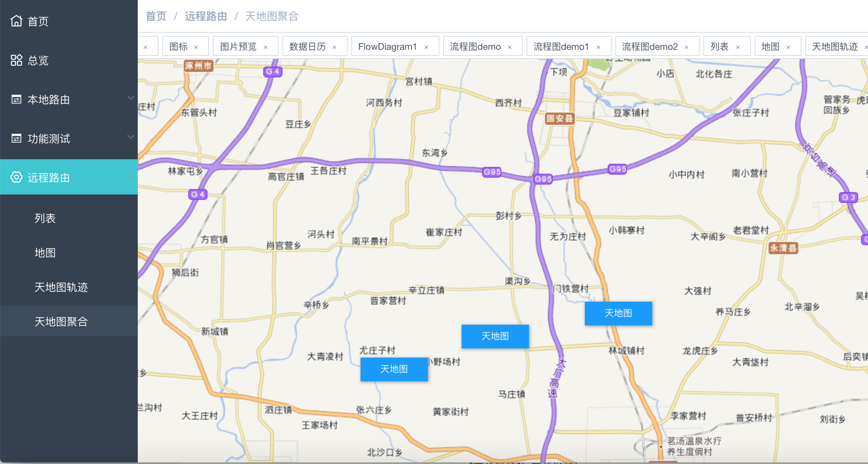Collapse the 远程路由 submenu arrow

point(131,176)
